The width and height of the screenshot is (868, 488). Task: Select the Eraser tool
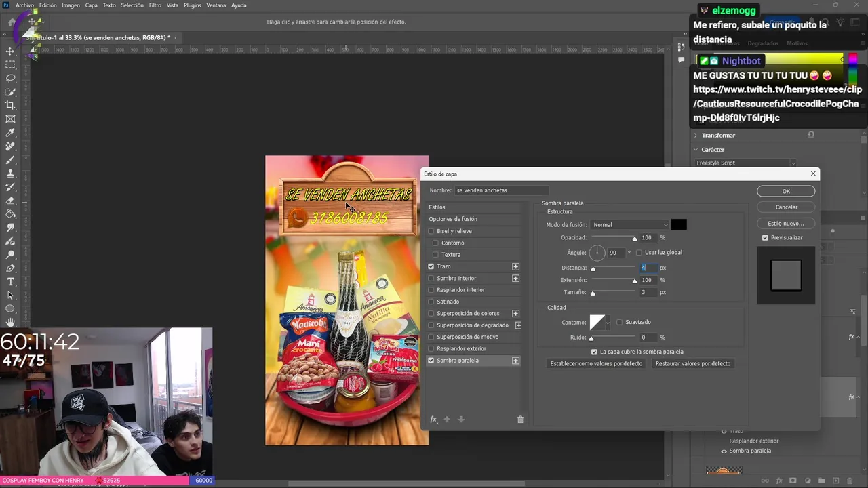tap(10, 201)
